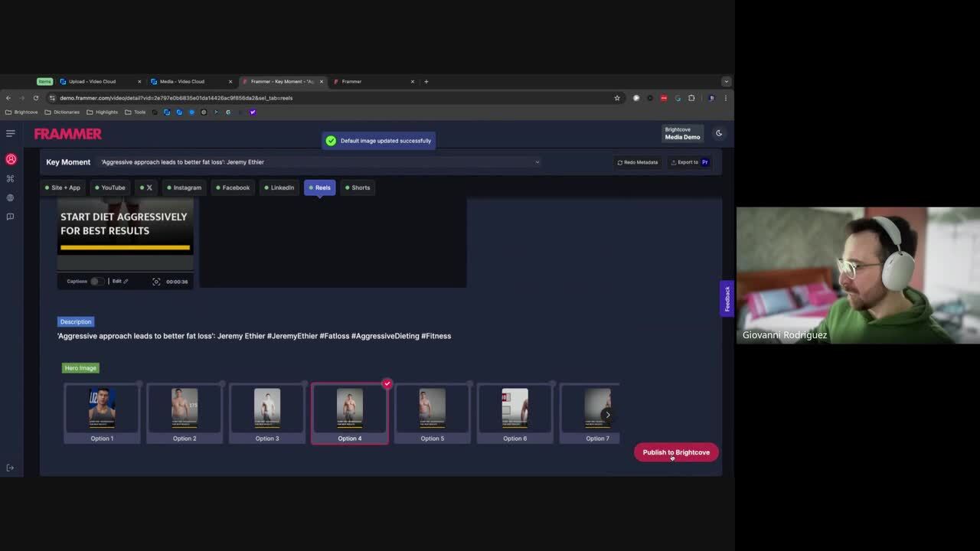Click the radio circle on Option 3
This screenshot has height=551, width=980.
[x=305, y=384]
